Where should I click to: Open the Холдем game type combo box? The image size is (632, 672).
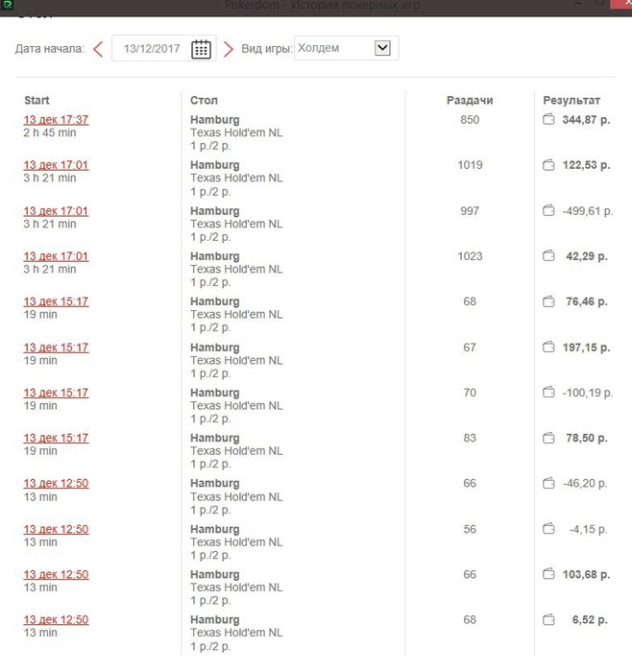(x=335, y=48)
